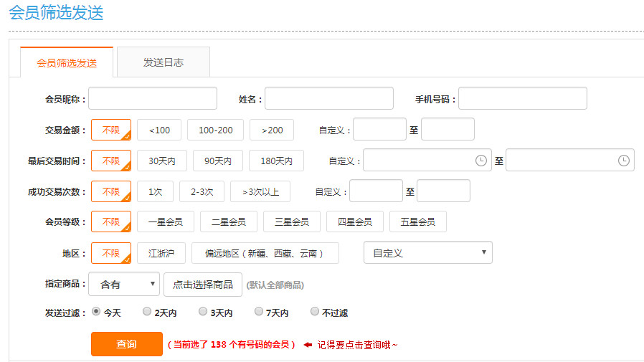The image size is (644, 362).
Task: Select 90天内 last transaction option
Action: tap(218, 161)
